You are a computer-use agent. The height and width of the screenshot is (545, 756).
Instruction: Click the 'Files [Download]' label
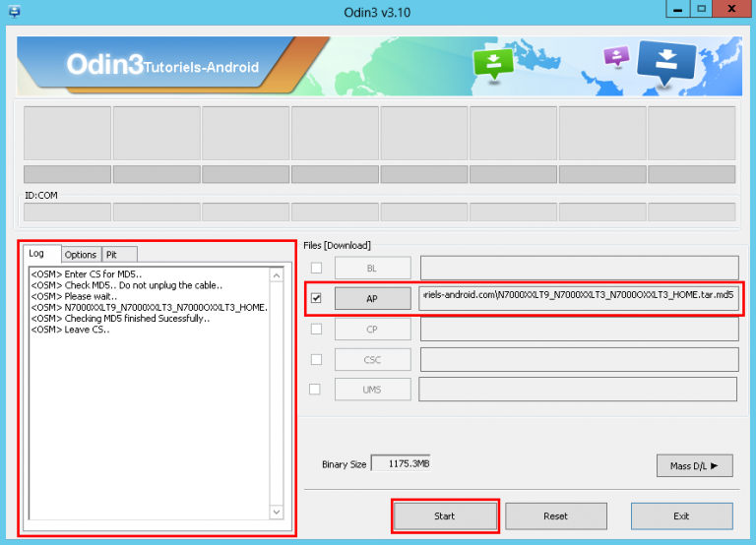click(337, 245)
